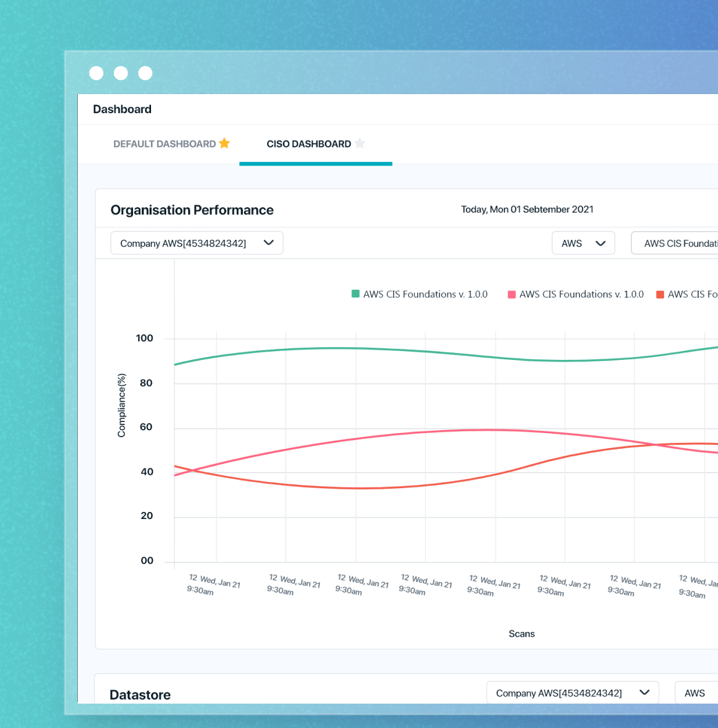Click the leftmost window control dot
The width and height of the screenshot is (718, 728).
pyautogui.click(x=96, y=73)
